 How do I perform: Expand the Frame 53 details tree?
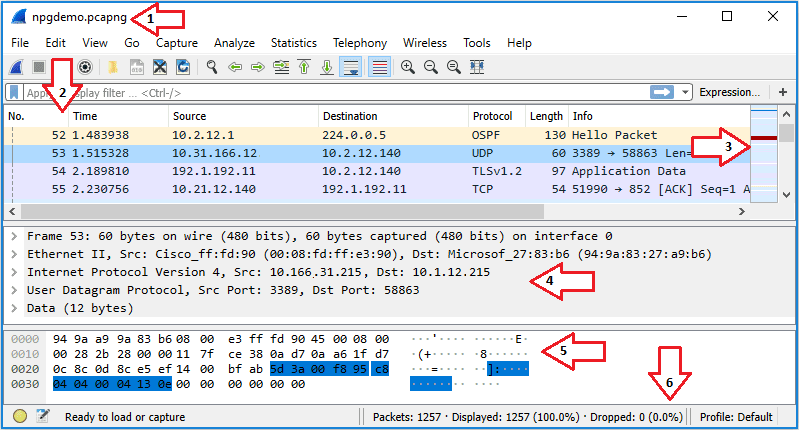click(14, 236)
